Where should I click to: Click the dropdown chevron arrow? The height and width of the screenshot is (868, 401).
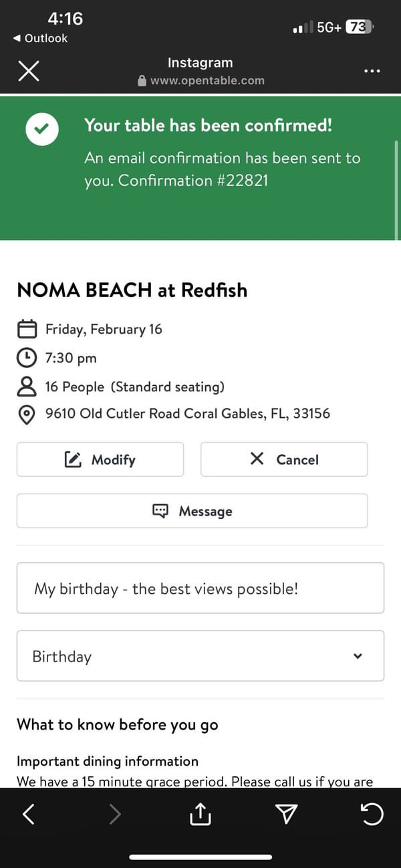pyautogui.click(x=358, y=656)
